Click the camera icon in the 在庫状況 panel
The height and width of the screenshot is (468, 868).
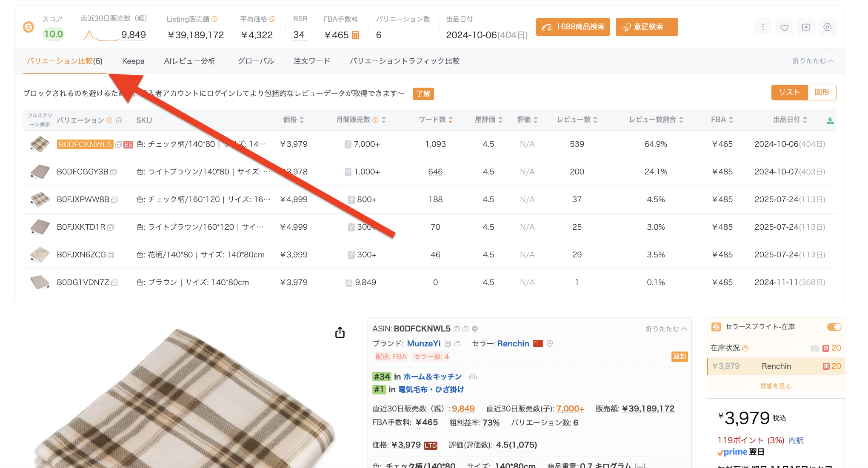pos(815,348)
